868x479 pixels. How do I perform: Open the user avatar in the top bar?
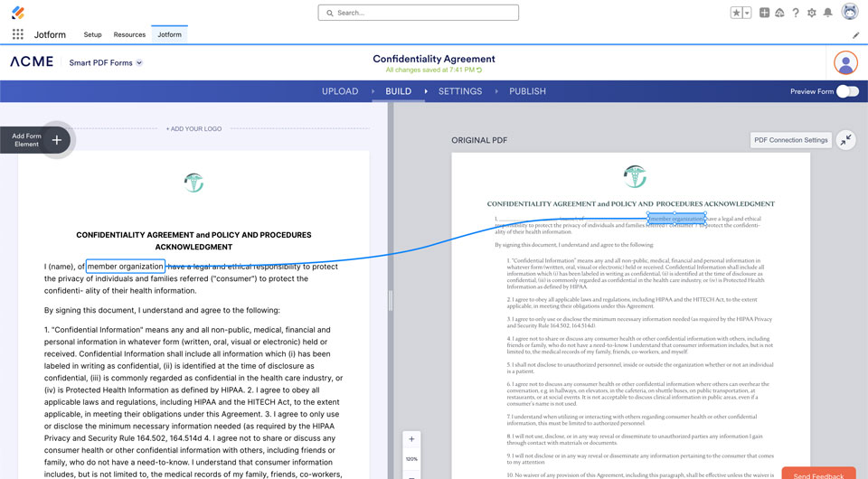849,12
